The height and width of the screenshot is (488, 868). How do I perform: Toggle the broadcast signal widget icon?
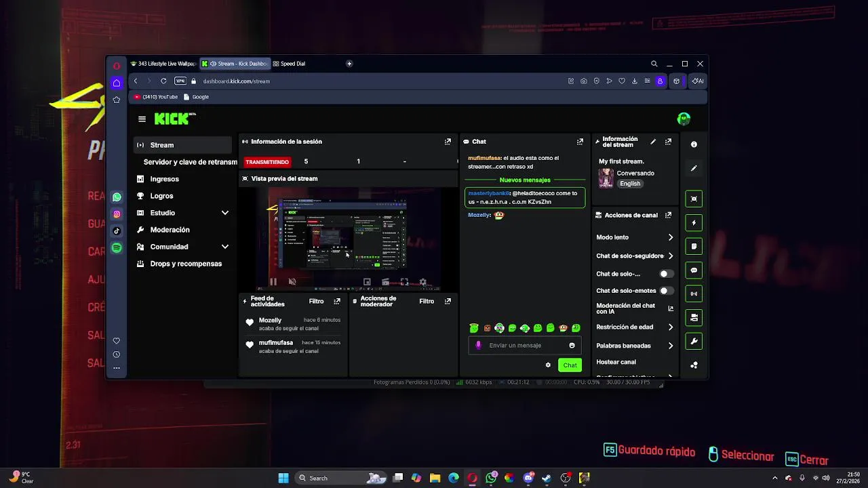(694, 294)
